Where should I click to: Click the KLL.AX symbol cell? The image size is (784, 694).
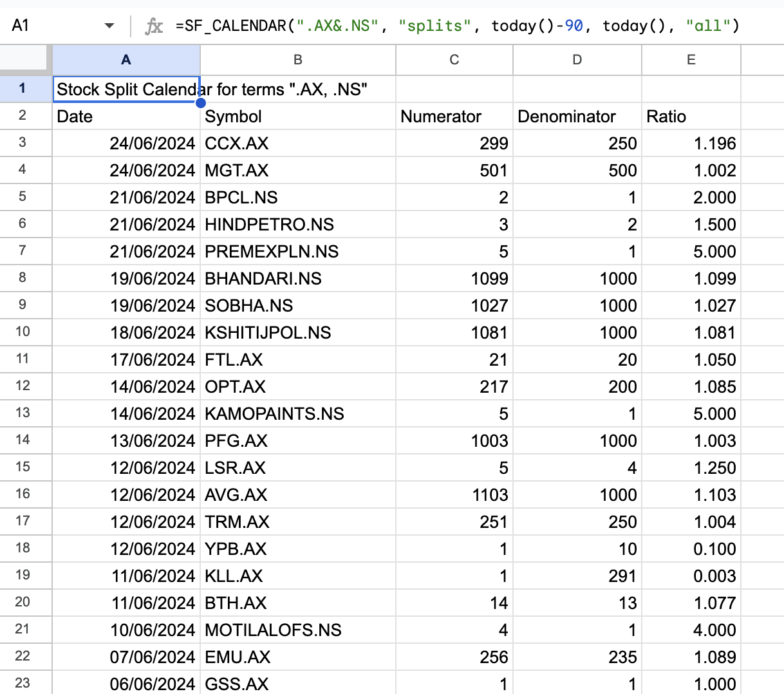298,576
